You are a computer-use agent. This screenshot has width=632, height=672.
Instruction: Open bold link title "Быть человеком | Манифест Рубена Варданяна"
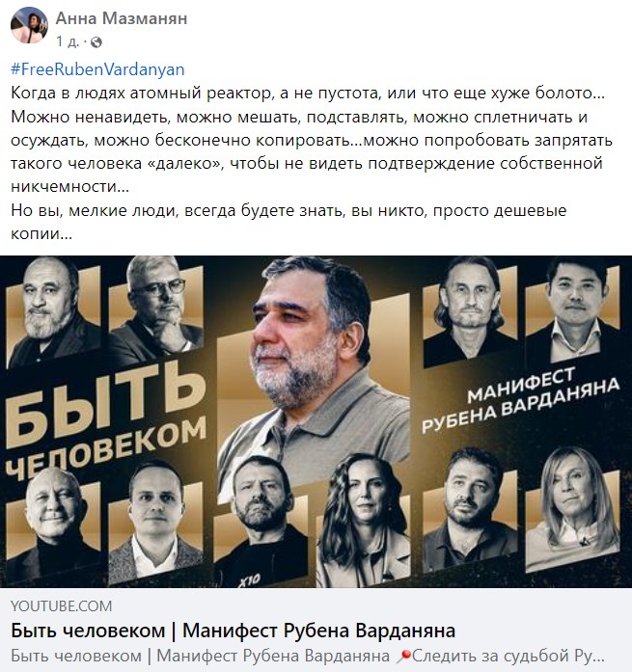(233, 631)
